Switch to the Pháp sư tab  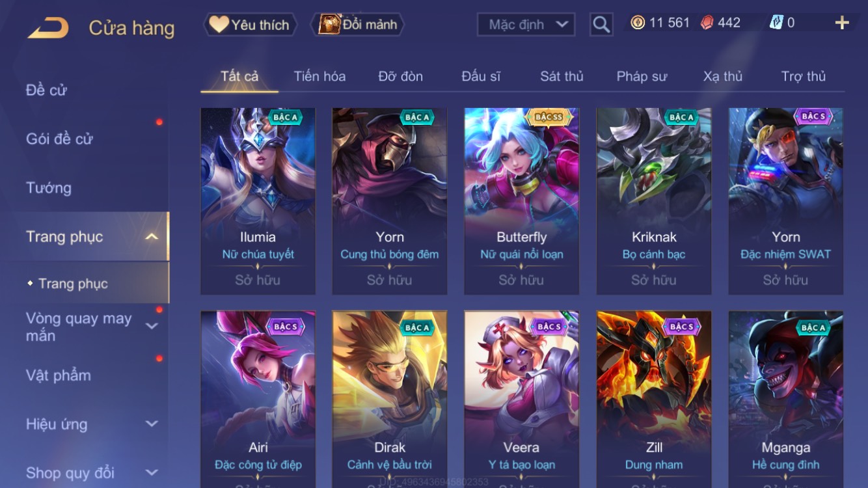[x=642, y=76]
